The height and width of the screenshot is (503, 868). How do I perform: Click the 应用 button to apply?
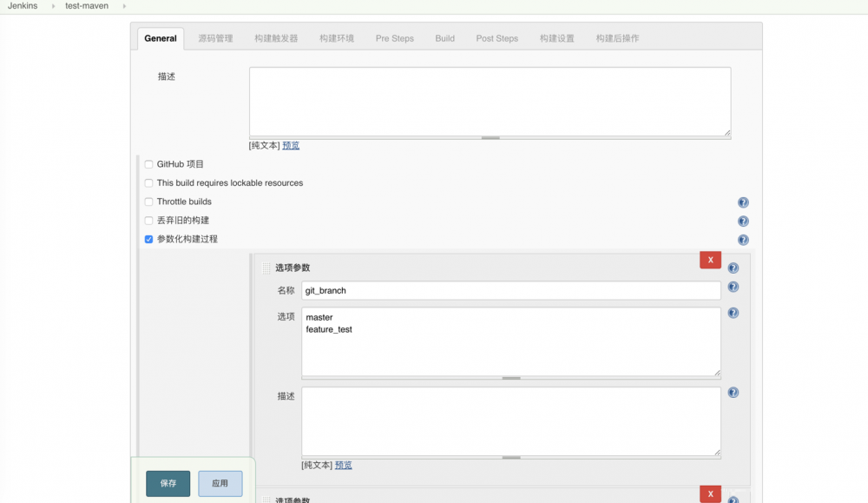[x=220, y=483]
